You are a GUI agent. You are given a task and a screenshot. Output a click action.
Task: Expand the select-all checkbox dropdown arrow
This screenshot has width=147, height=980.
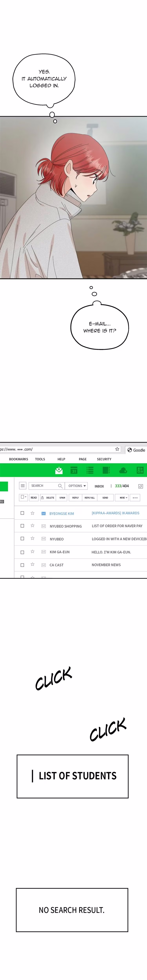26,497
